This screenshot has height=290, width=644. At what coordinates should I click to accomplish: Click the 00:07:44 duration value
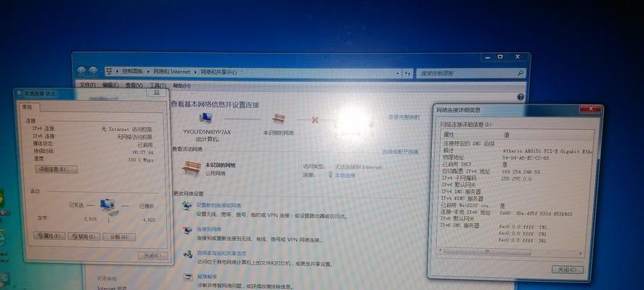[x=142, y=152]
